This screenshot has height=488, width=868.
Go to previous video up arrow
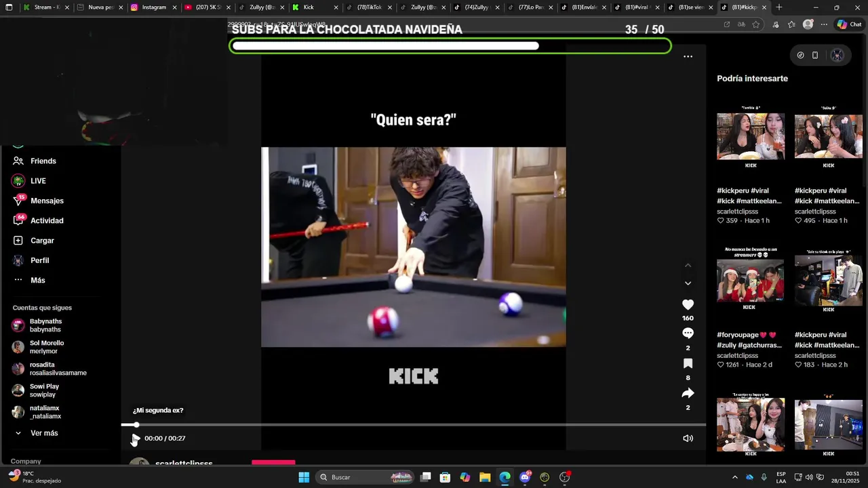(688, 265)
